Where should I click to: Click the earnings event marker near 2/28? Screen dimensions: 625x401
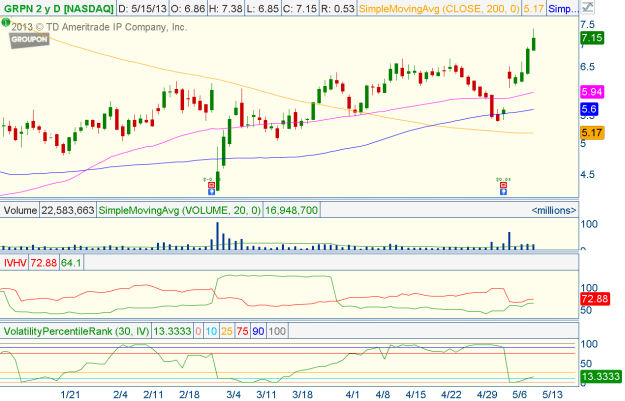211,185
